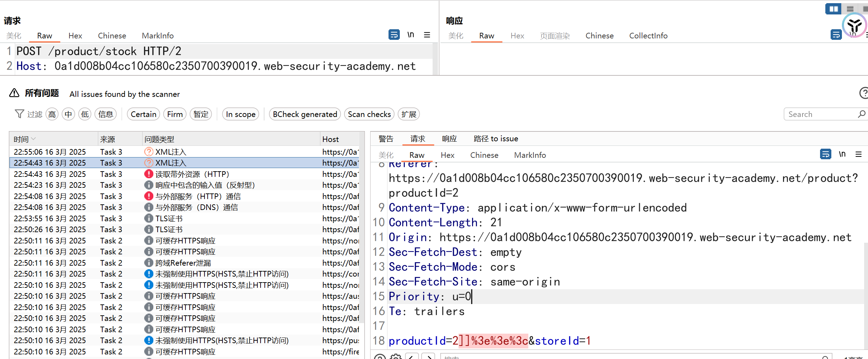Sort issues by the 时间 column header arrow

pyautogui.click(x=34, y=139)
